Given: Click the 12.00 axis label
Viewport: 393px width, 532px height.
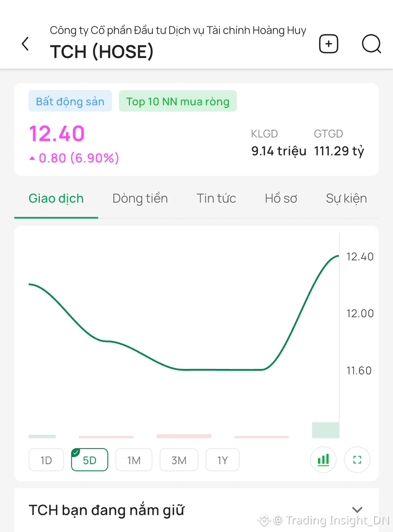Looking at the screenshot, I should point(360,313).
